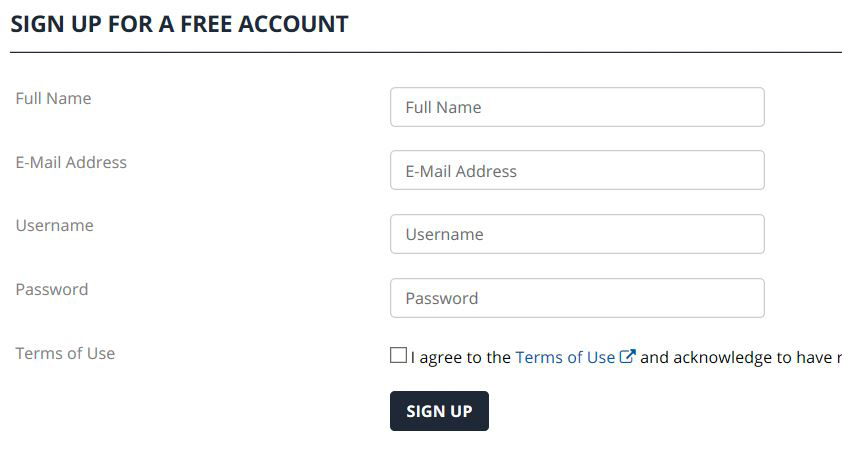
Task: Check the Terms of Use agreement checkbox
Action: [x=398, y=355]
